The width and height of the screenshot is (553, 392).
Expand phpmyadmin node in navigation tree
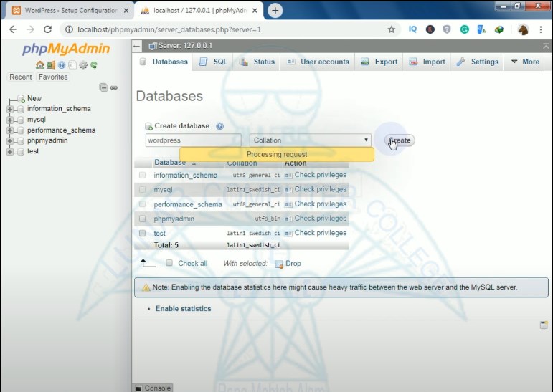click(x=10, y=141)
